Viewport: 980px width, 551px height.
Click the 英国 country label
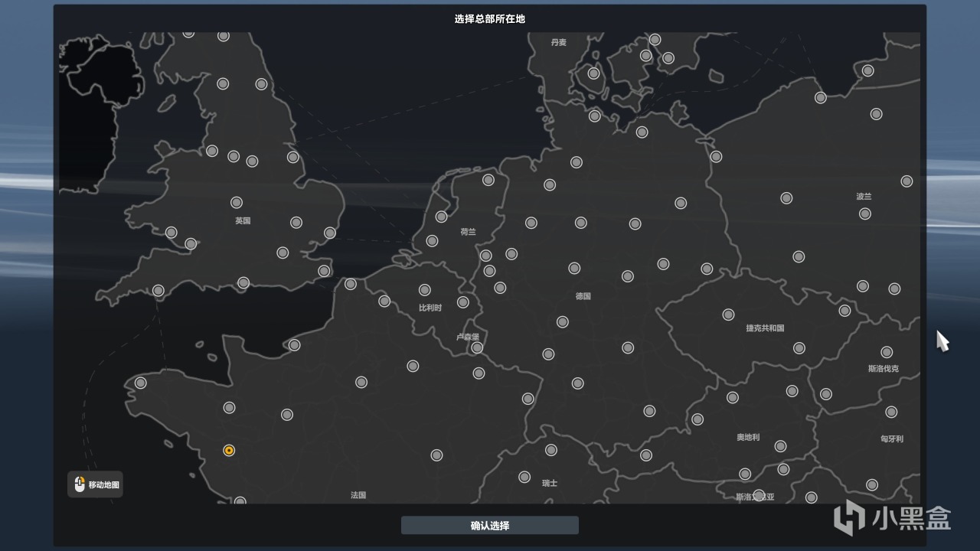click(243, 221)
